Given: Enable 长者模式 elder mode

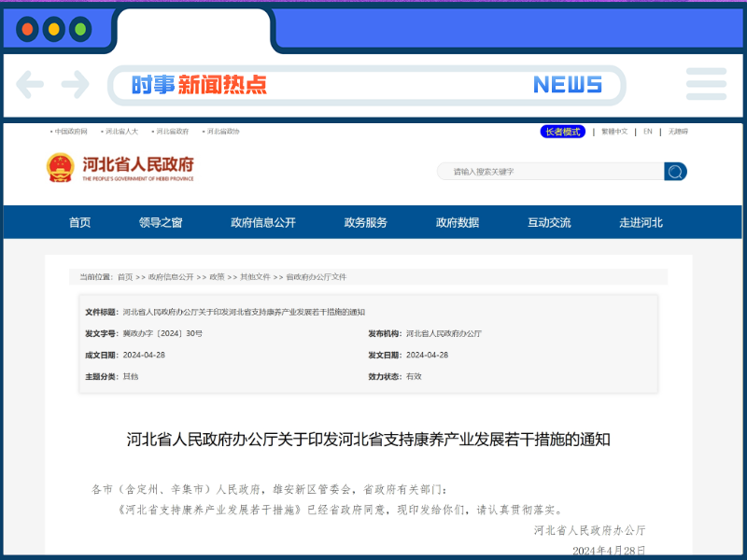Looking at the screenshot, I should pyautogui.click(x=562, y=132).
